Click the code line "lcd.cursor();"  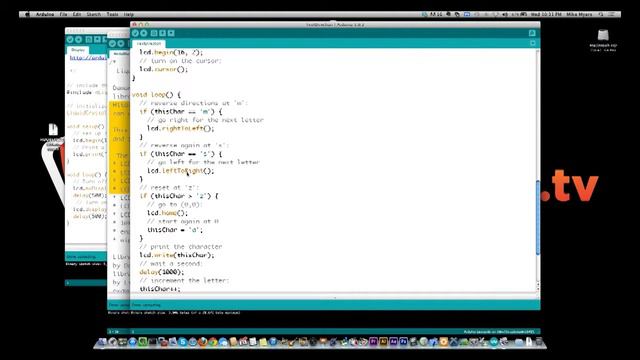pos(164,69)
